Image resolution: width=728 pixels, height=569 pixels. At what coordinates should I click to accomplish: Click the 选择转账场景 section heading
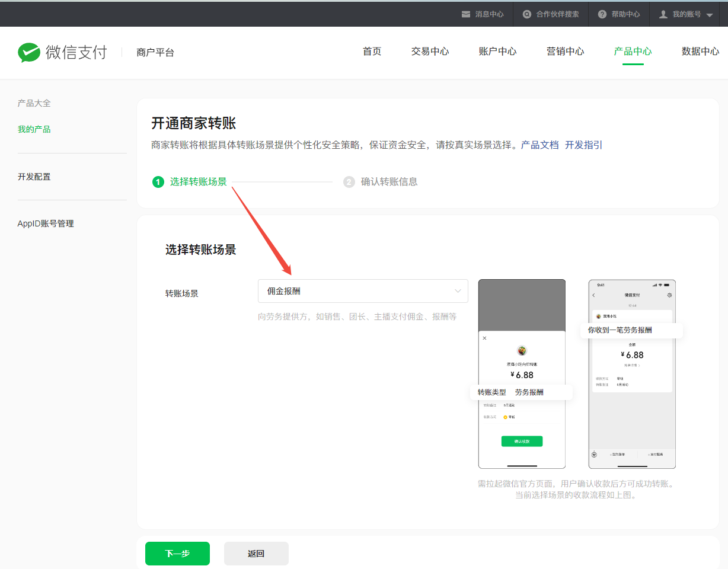201,250
